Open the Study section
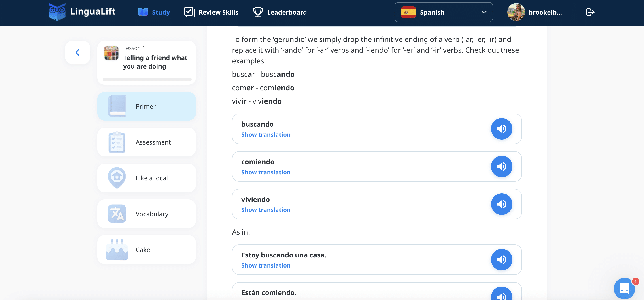The image size is (644, 300). [x=161, y=12]
